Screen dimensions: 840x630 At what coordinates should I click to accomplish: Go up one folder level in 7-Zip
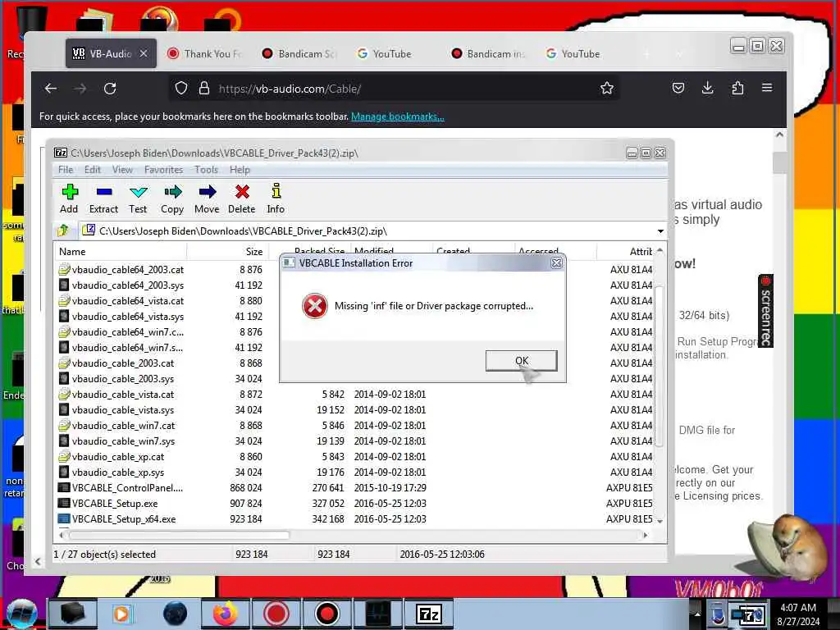(63, 231)
